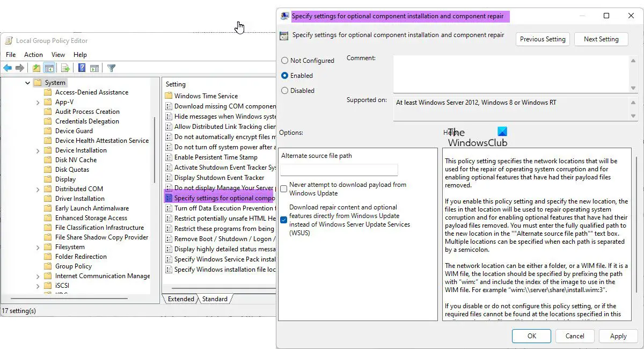
Task: Toggle the Show/Hide Console Tree toolbar icon
Action: (49, 68)
